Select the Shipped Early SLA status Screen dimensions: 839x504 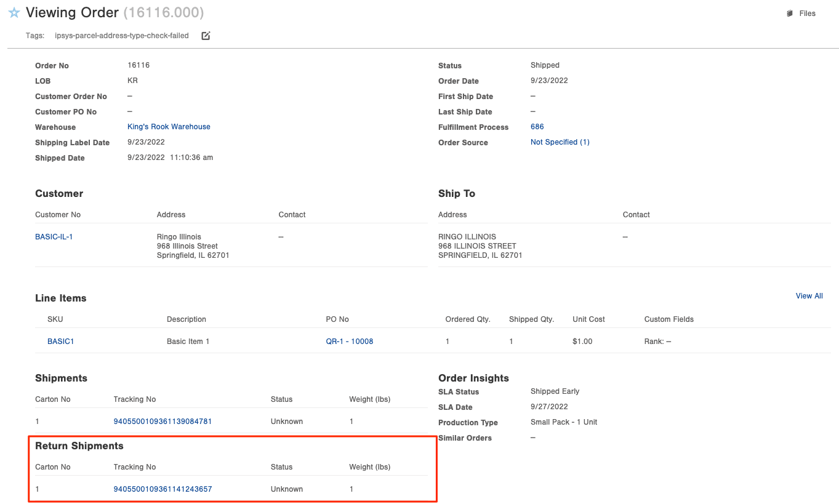(555, 391)
